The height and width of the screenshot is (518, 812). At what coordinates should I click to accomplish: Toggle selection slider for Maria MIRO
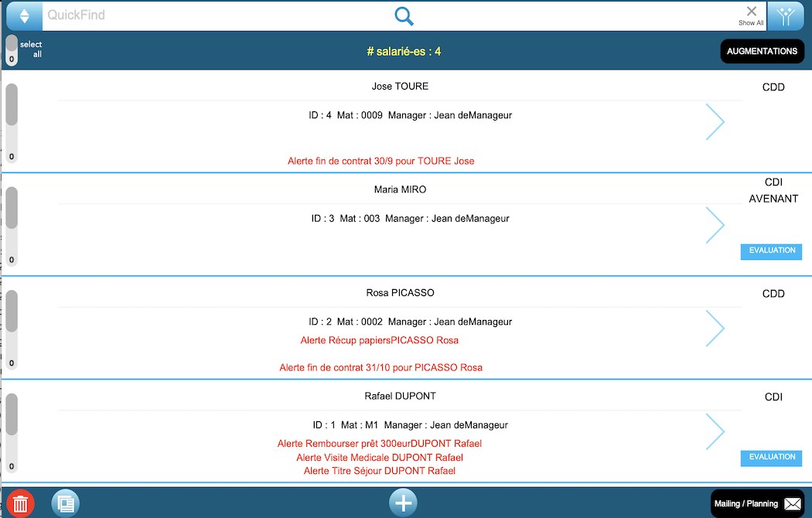pyautogui.click(x=12, y=225)
